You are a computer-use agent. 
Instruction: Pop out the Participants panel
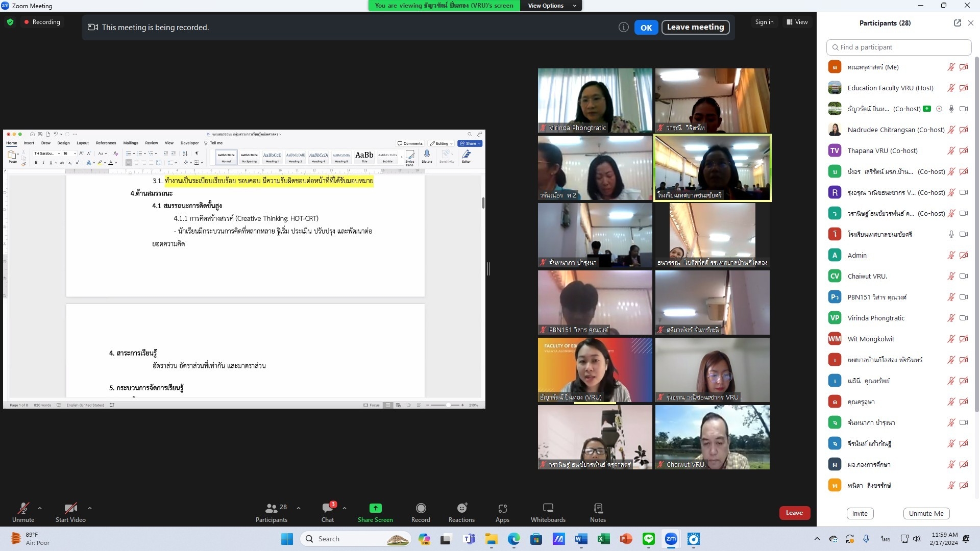pos(957,23)
